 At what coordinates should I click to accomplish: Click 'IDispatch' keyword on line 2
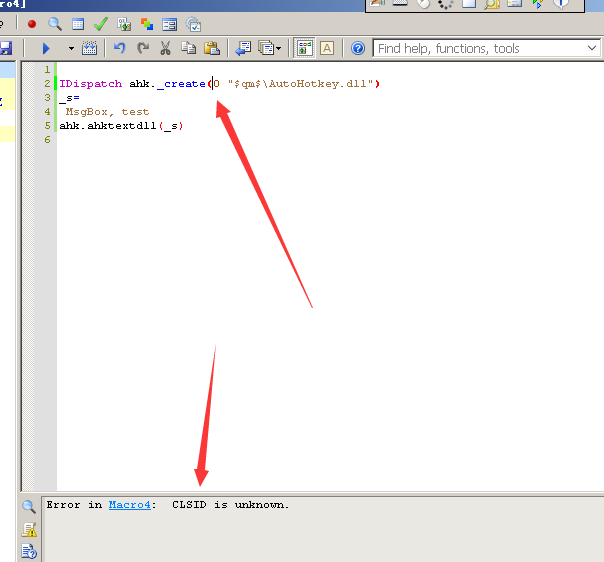coord(91,84)
